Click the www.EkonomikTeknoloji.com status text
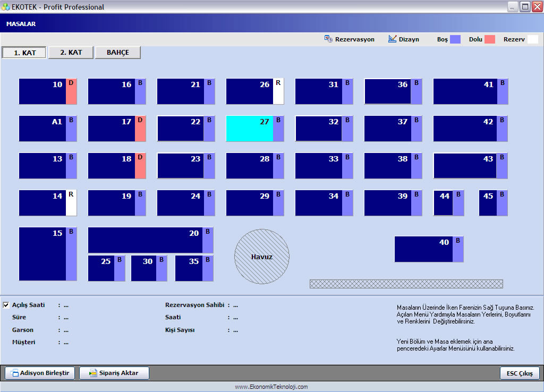Viewport: 544px width, 392px height. [x=271, y=387]
